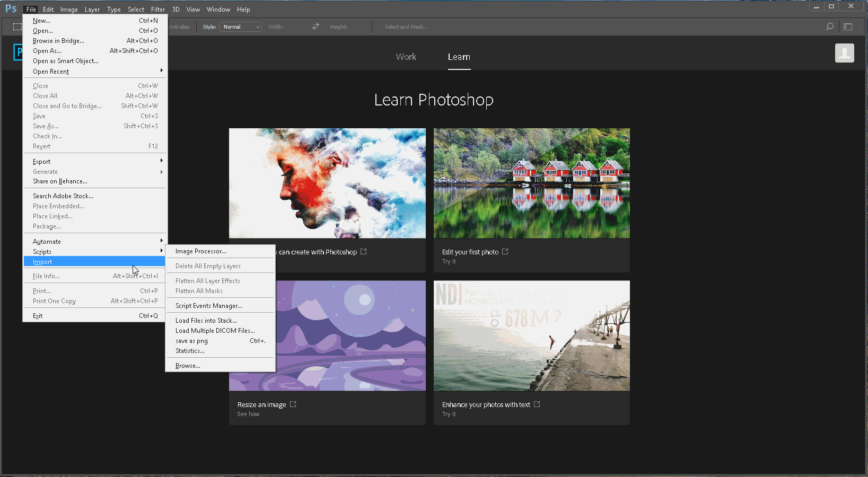Open the Filter menu
The height and width of the screenshot is (477, 868).
coord(158,9)
